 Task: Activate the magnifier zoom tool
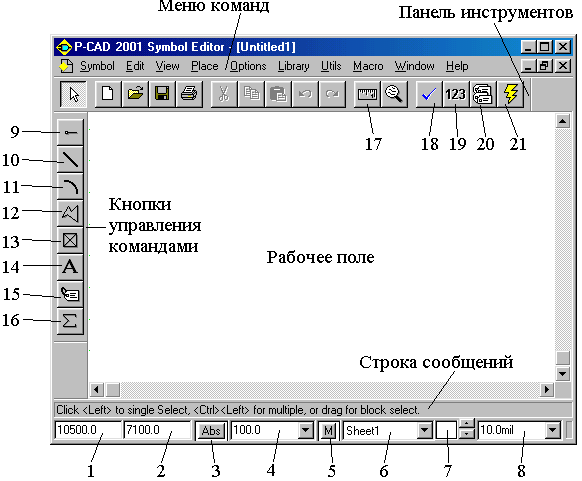[394, 94]
